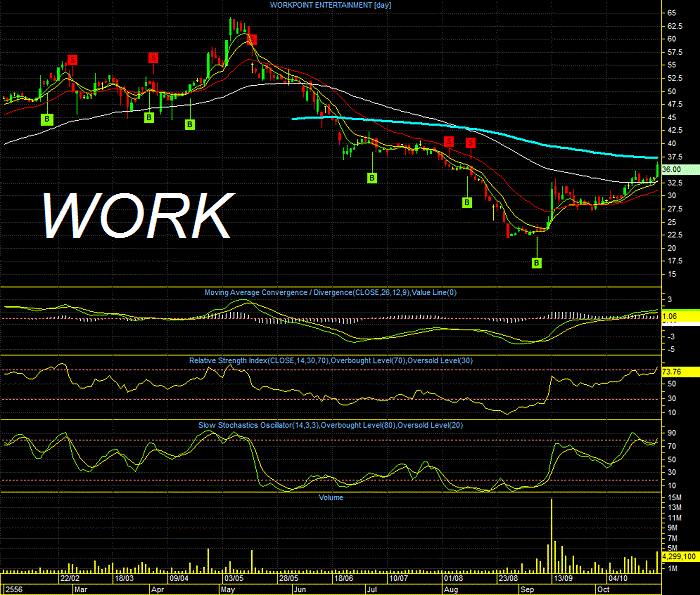700x595 pixels.
Task: Click the 18/03 date label
Action: pyautogui.click(x=124, y=578)
